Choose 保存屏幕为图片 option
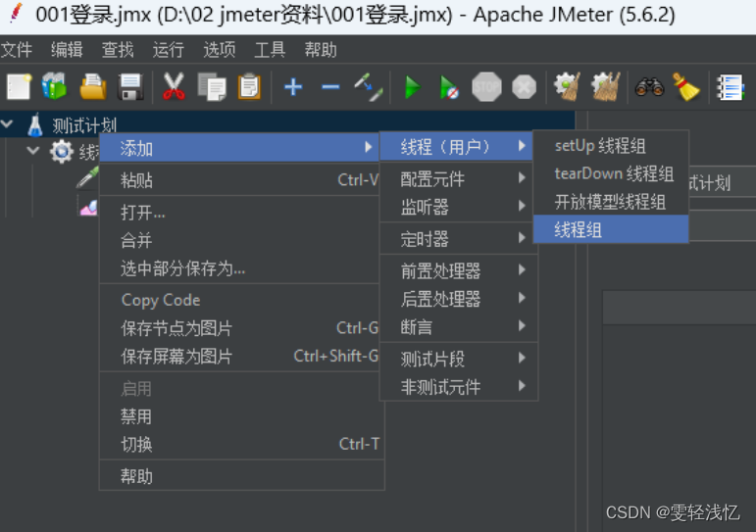This screenshot has width=756, height=532. 239,356
